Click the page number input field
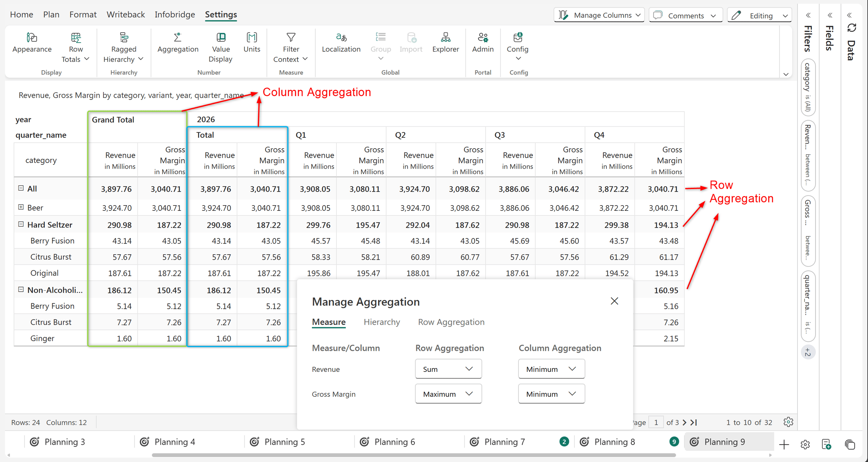Viewport: 868px width, 462px height. 656,422
